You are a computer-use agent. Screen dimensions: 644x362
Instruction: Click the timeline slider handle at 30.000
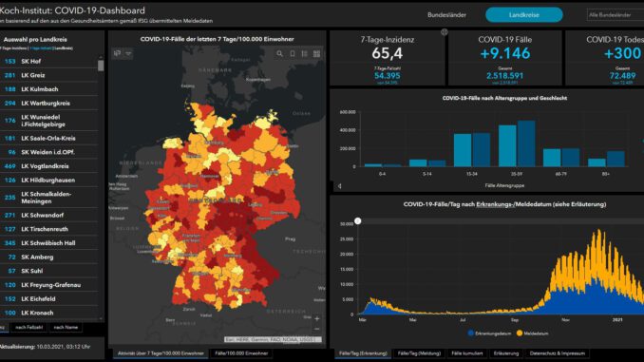[x=358, y=221]
